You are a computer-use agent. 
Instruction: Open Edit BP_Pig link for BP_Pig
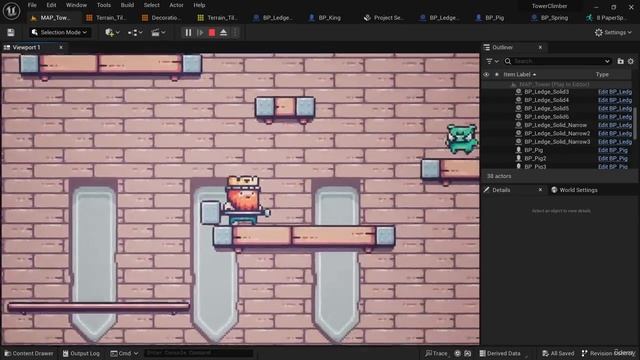[x=613, y=150]
